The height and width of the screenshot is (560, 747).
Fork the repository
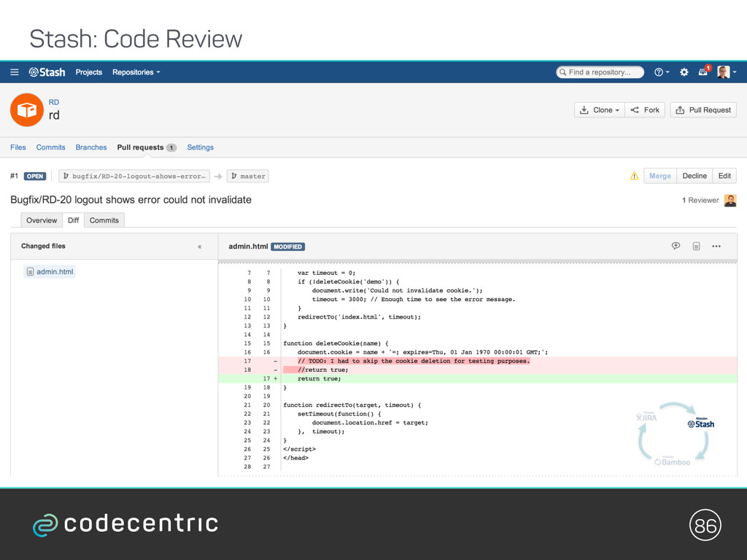[x=645, y=110]
